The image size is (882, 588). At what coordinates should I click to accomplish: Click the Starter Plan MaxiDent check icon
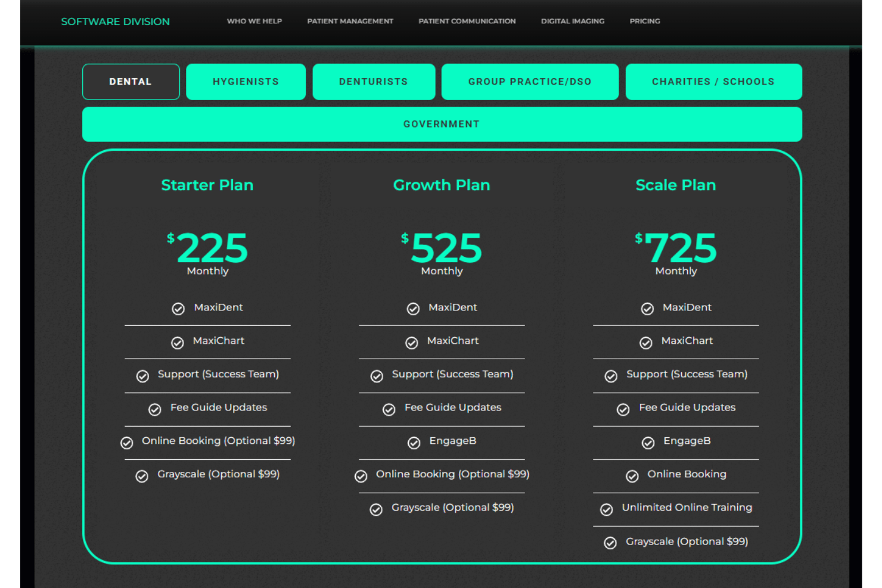(178, 309)
